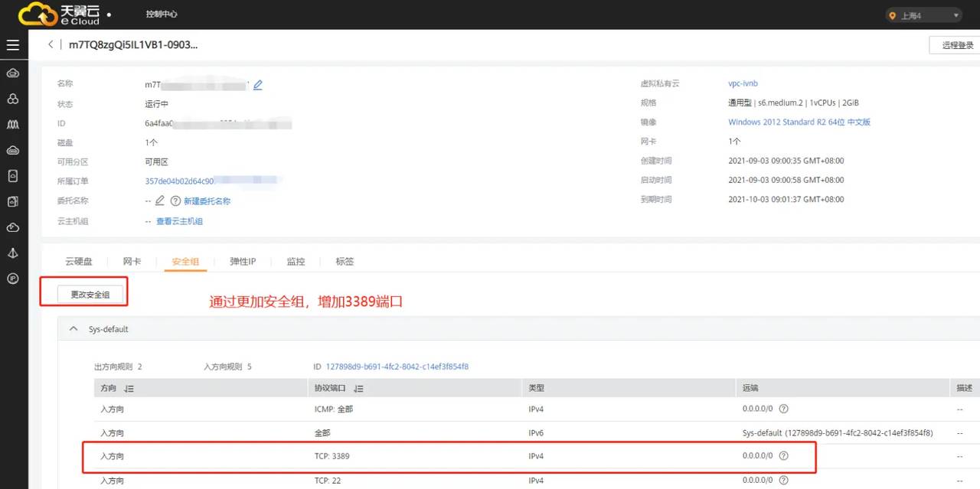Click remote Sys-default (127898d9...) cell in IPv6 row
Screen dimensions: 980x489
838,432
